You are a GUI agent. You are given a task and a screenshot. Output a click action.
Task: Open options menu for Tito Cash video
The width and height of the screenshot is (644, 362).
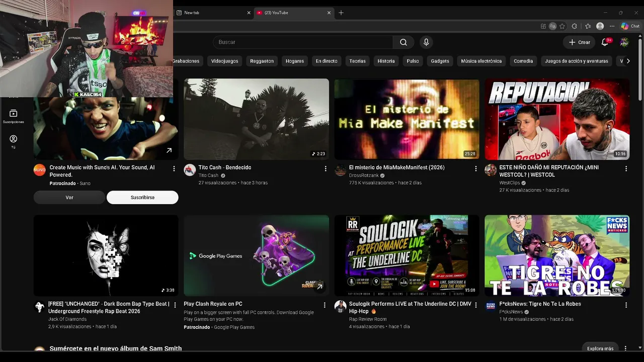tap(325, 169)
